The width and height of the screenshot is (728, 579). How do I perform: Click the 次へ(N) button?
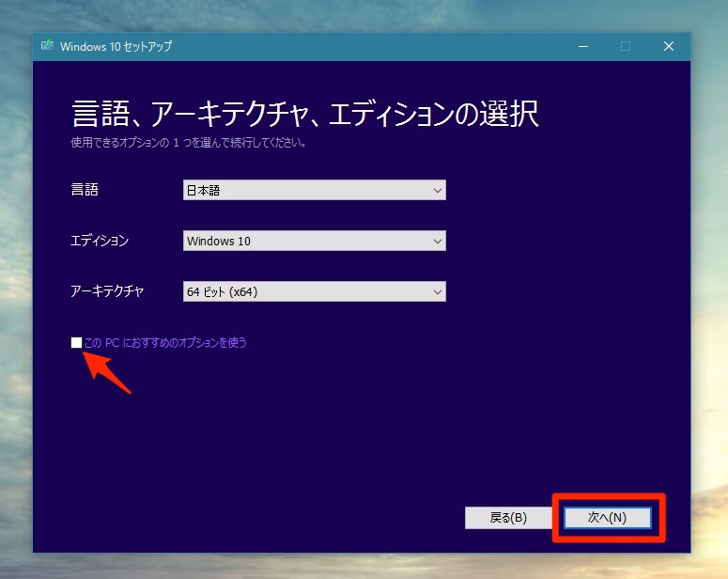pyautogui.click(x=607, y=517)
